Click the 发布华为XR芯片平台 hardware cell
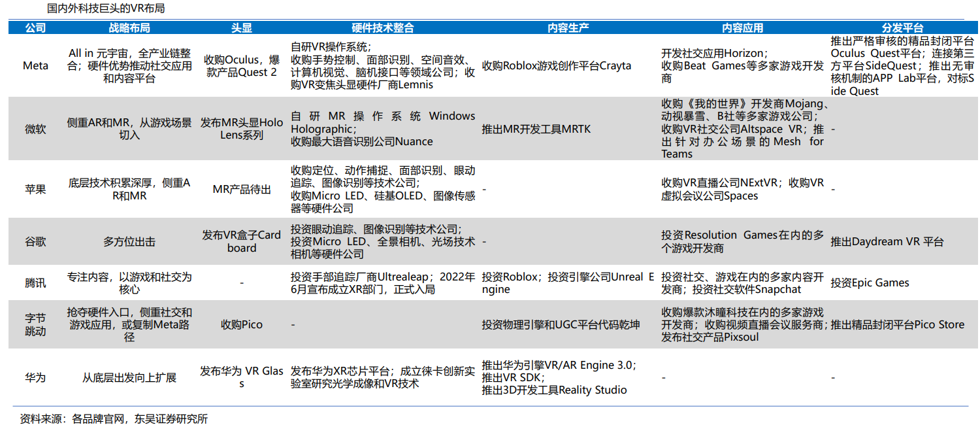980x425 pixels. pos(383,377)
